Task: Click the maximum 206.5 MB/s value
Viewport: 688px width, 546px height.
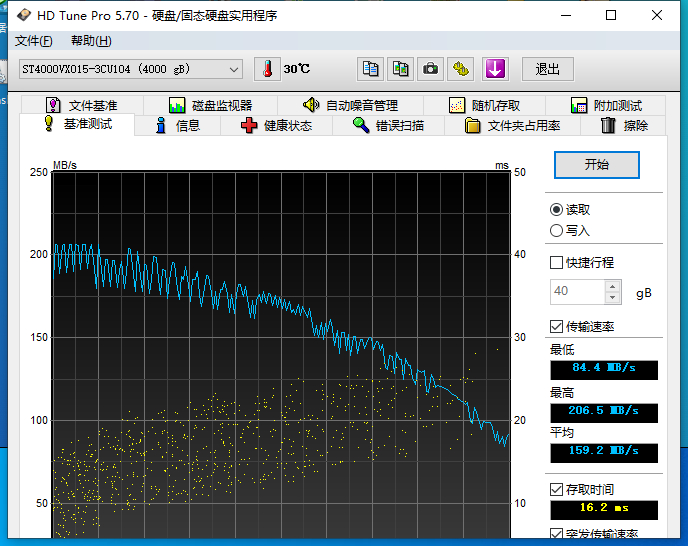Action: click(x=604, y=413)
